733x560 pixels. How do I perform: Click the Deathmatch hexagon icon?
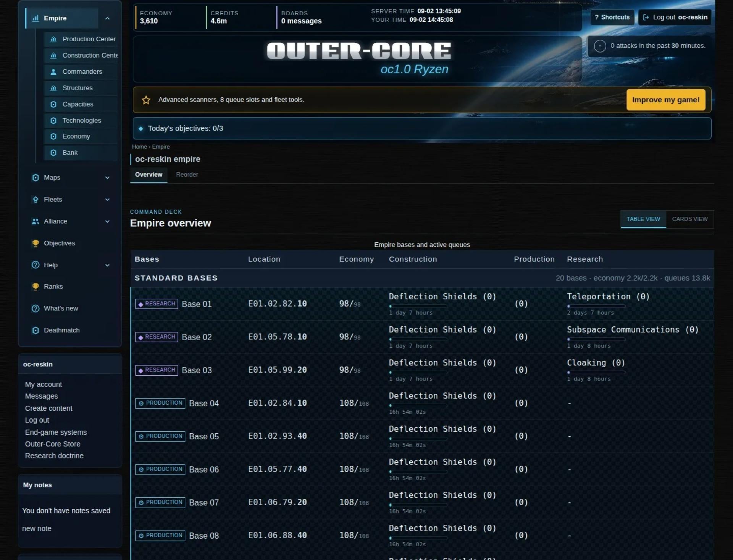coord(36,330)
